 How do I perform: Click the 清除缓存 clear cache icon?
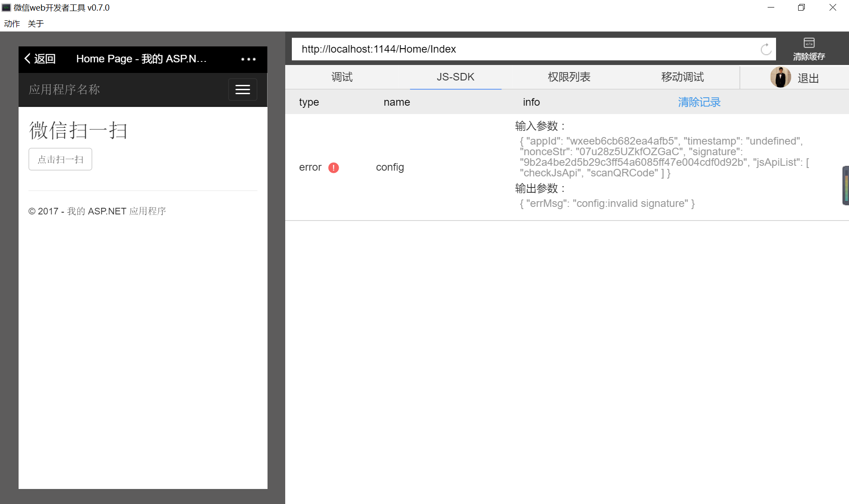pyautogui.click(x=809, y=49)
